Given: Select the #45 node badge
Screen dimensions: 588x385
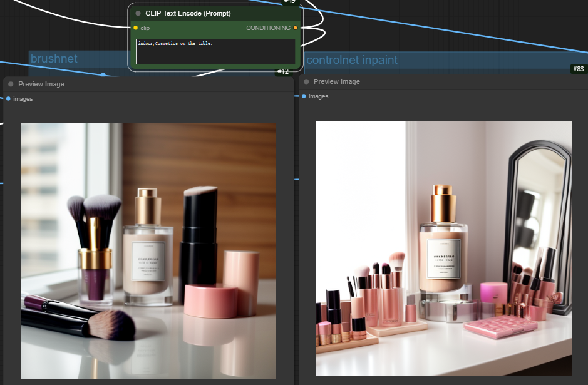Looking at the screenshot, I should coord(289,2).
